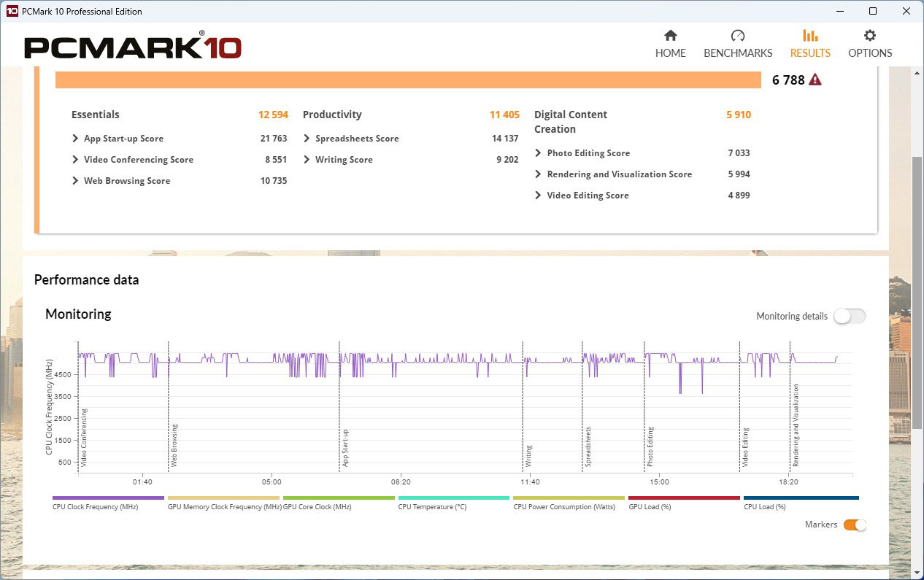This screenshot has width=924, height=580.
Task: Click the Web Browsing timeline marker
Action: (x=174, y=445)
